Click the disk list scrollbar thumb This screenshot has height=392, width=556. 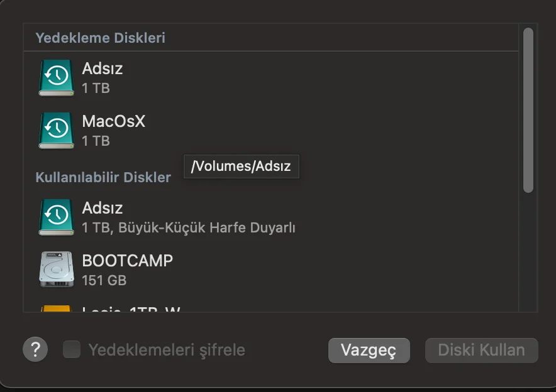point(528,110)
